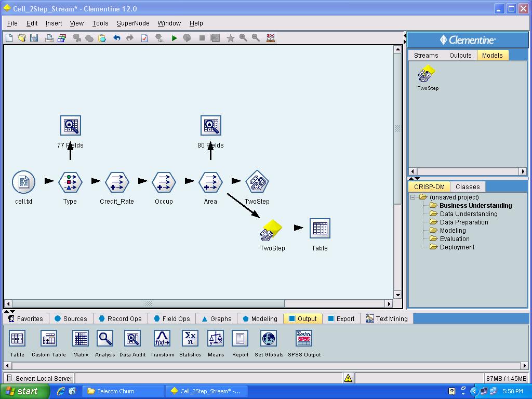
Task: Click the Server: Local Server status entry
Action: click(39, 378)
